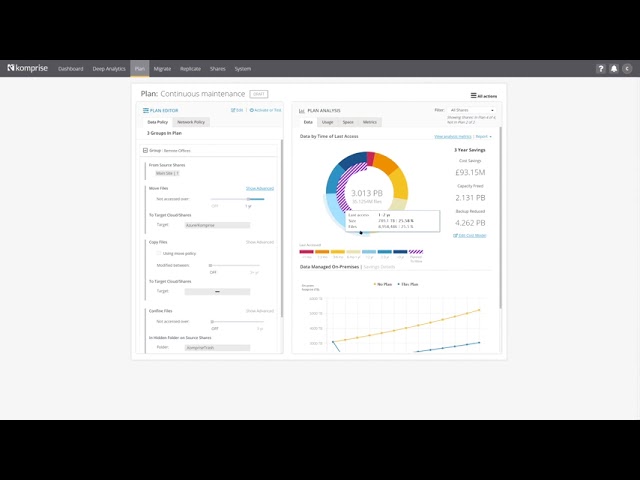The height and width of the screenshot is (480, 640).
Task: Click the Komprise logo
Action: click(27, 68)
